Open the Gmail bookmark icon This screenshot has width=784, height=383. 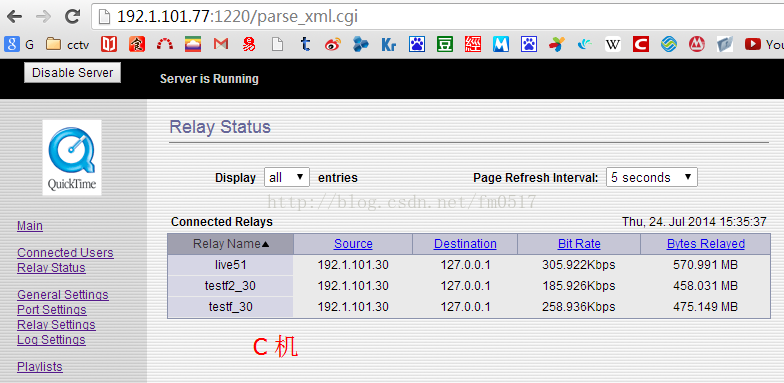point(220,44)
